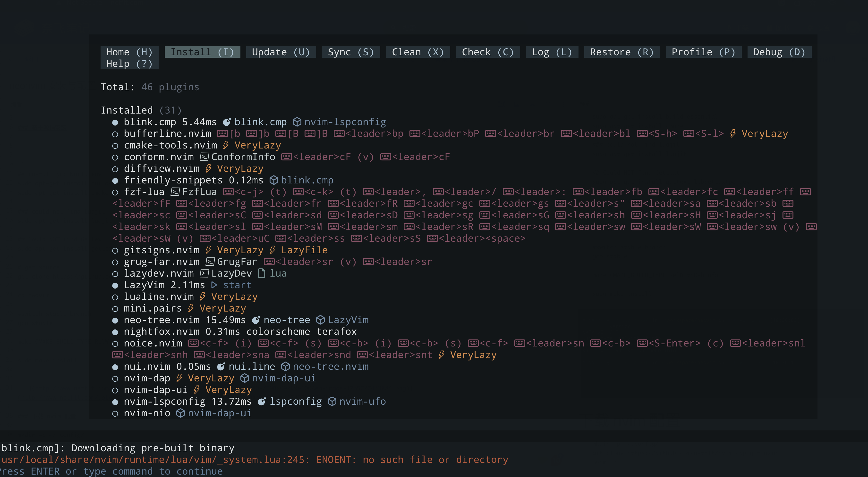Viewport: 868px width, 477px height.
Task: Click the <leader><space> keymap entry
Action: [x=482, y=238]
